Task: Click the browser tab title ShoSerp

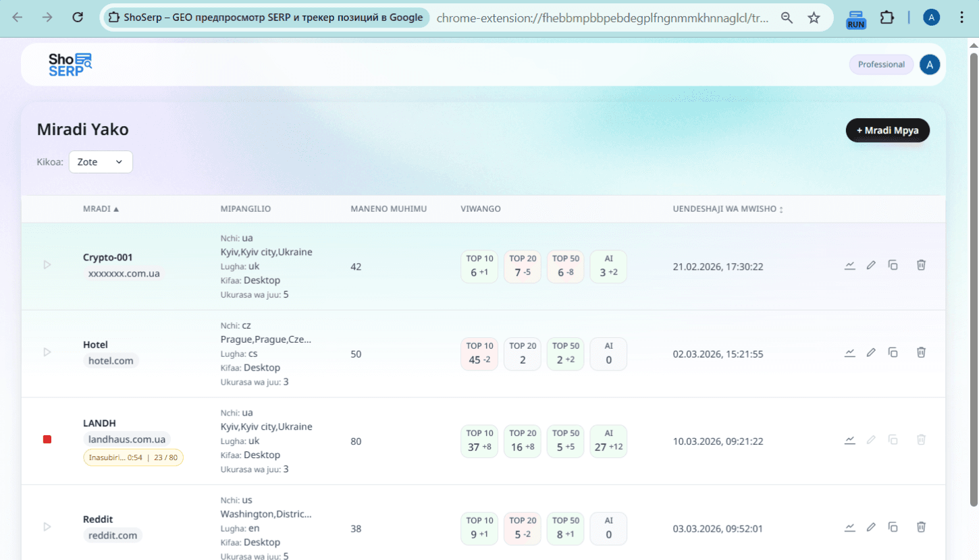Action: [x=266, y=18]
